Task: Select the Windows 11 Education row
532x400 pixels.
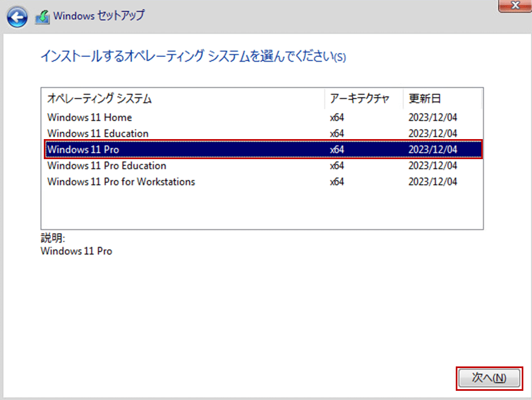Action: point(263,134)
